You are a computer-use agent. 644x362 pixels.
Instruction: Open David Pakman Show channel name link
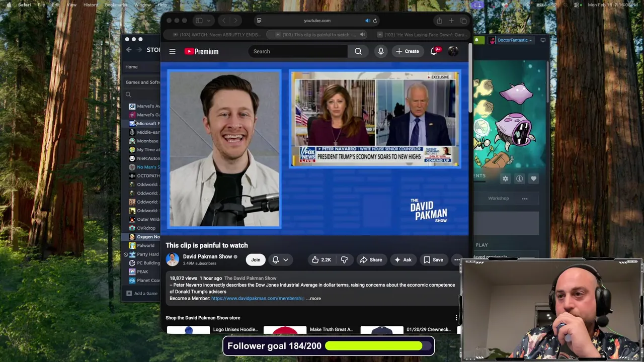[207, 256]
